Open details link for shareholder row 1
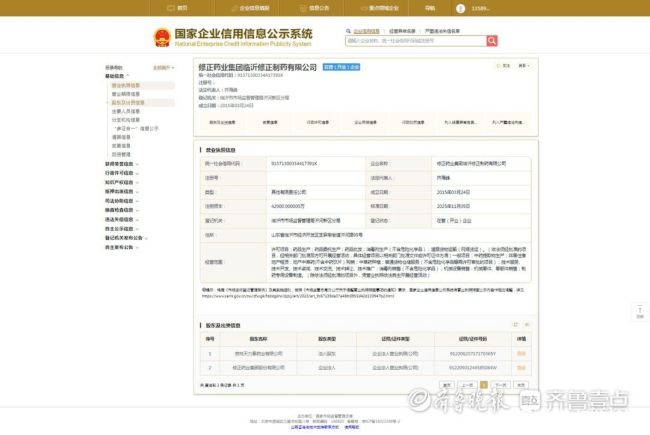 pyautogui.click(x=521, y=354)
